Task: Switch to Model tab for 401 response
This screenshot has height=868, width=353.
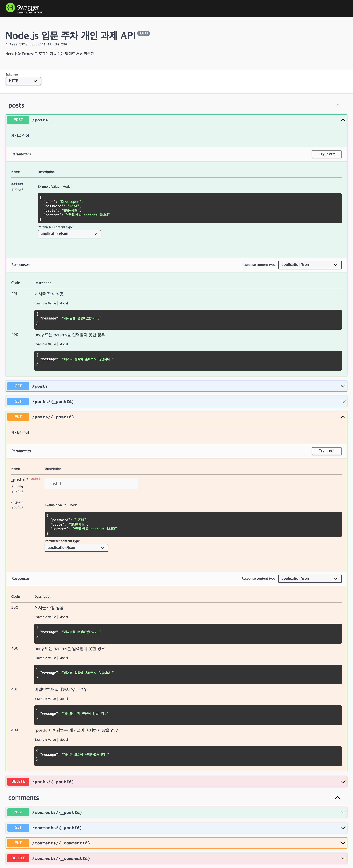Action: click(63, 699)
